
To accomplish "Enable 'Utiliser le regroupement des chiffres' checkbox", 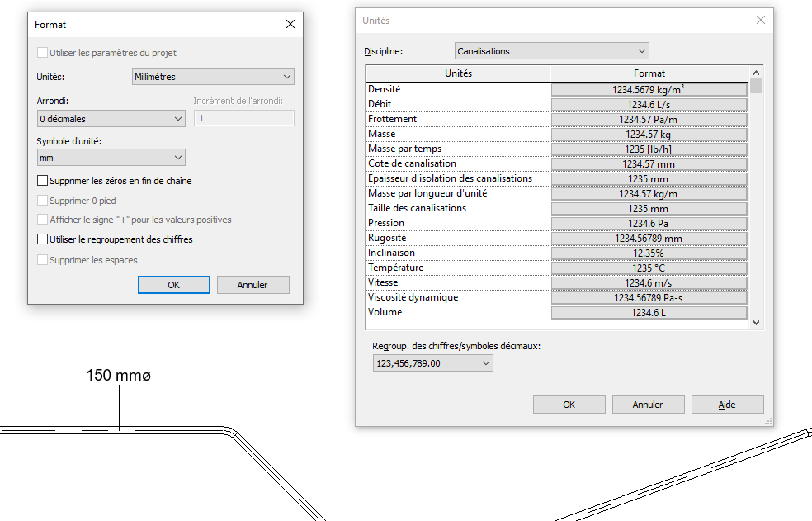I will click(43, 239).
